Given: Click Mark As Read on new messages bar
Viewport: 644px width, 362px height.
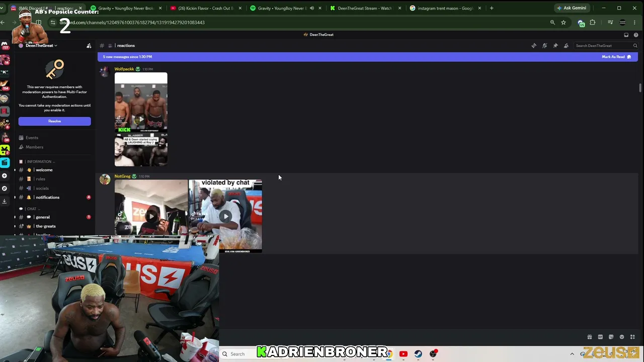Looking at the screenshot, I should (616, 57).
